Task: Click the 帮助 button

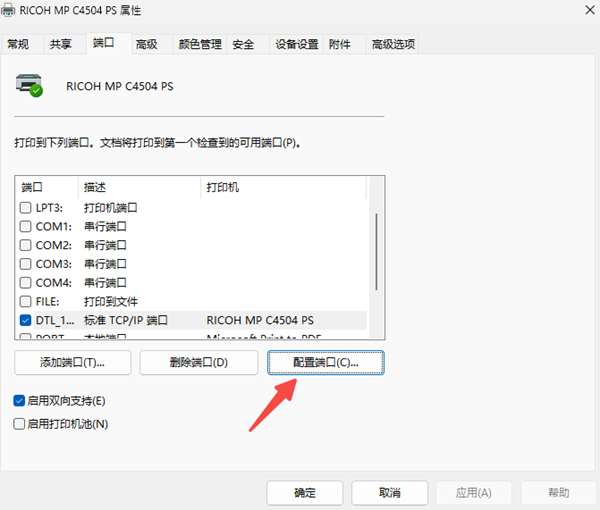Action: (x=559, y=493)
